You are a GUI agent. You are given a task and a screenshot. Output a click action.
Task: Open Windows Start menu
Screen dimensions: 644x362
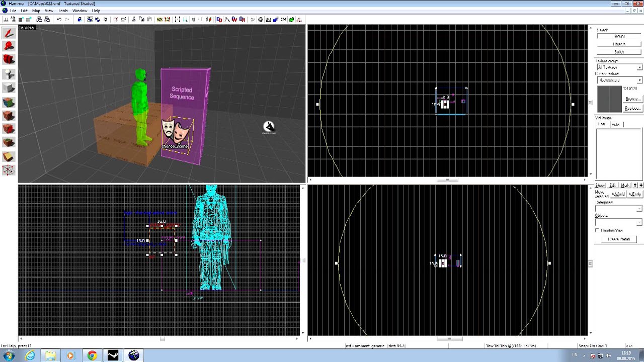(9, 355)
